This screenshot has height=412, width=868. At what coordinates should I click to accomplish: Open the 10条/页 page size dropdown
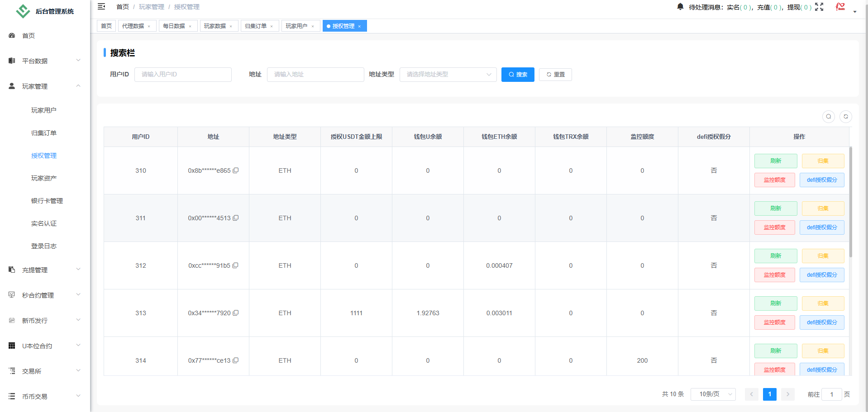[713, 394]
